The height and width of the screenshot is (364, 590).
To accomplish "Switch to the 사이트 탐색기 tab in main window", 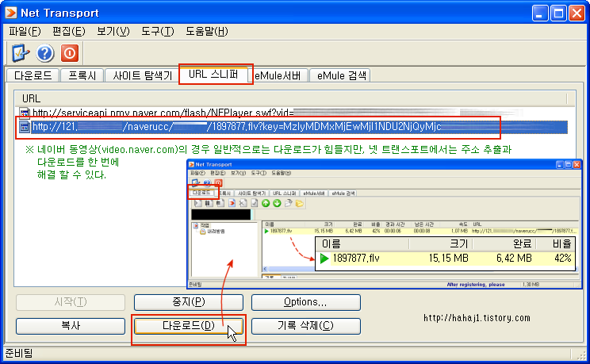I will [x=142, y=75].
